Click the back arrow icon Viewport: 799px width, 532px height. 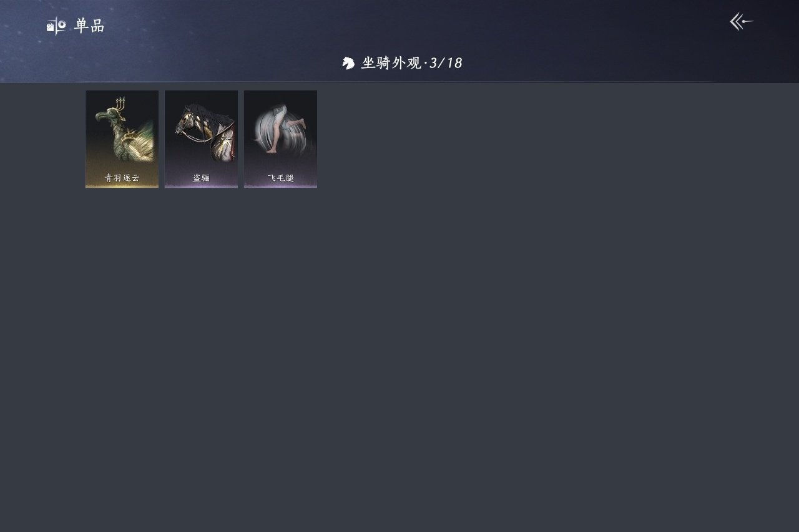pos(742,22)
